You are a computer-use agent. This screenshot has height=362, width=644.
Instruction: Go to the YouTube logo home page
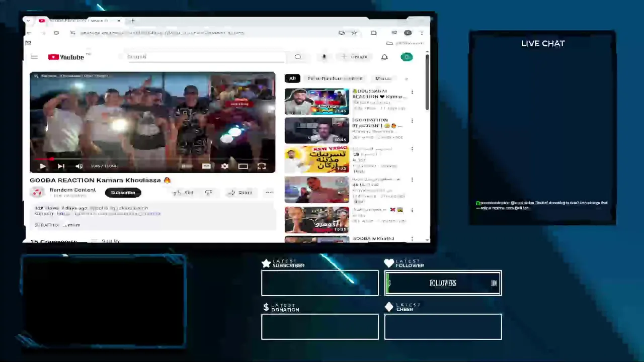pyautogui.click(x=66, y=57)
